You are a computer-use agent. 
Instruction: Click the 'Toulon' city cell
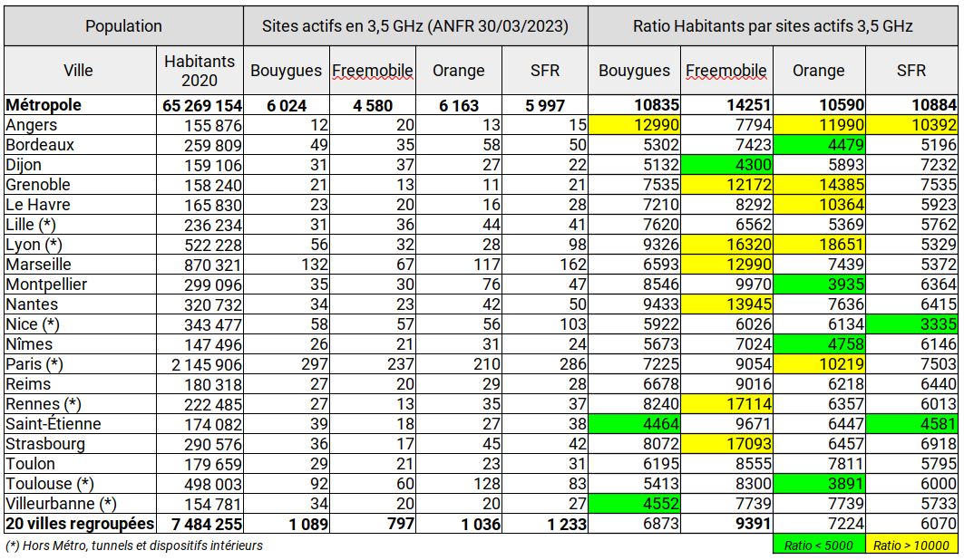coord(81,464)
